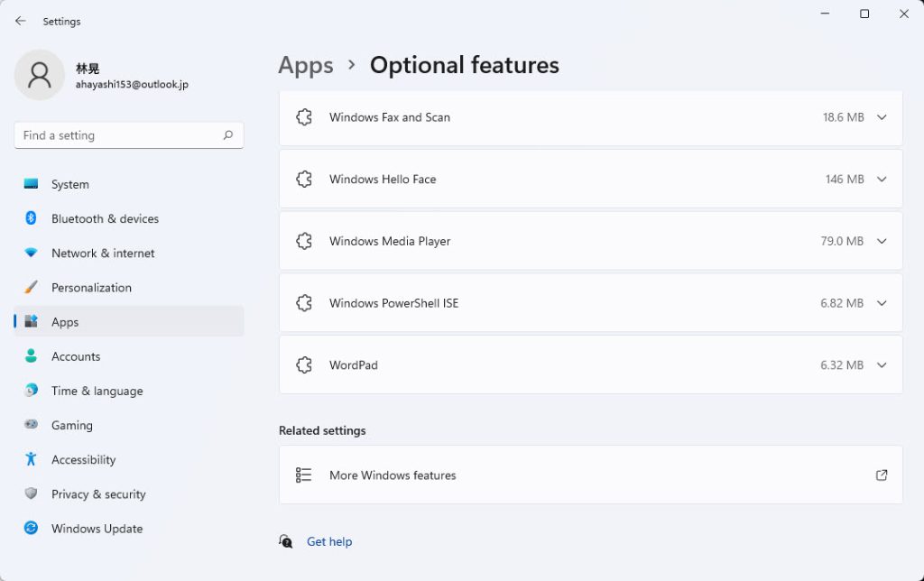Expand Windows Fax and Scan chevron
Image resolution: width=924 pixels, height=581 pixels.
click(882, 117)
